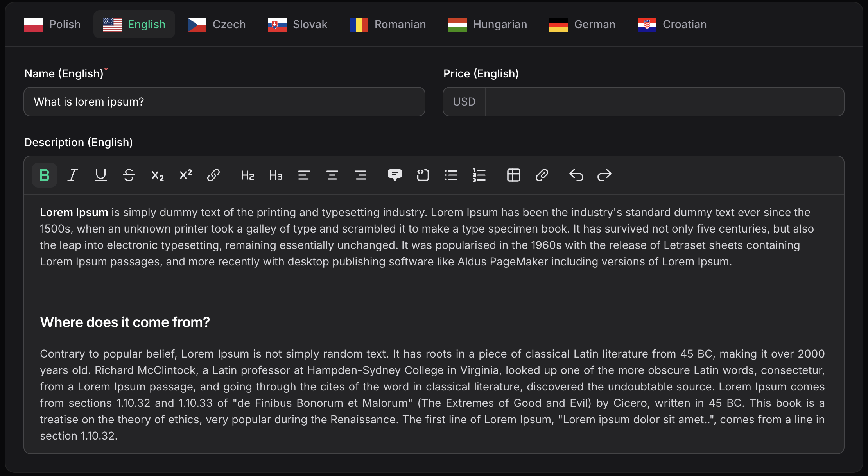Insert a blockquote
This screenshot has width=868, height=476.
click(395, 175)
